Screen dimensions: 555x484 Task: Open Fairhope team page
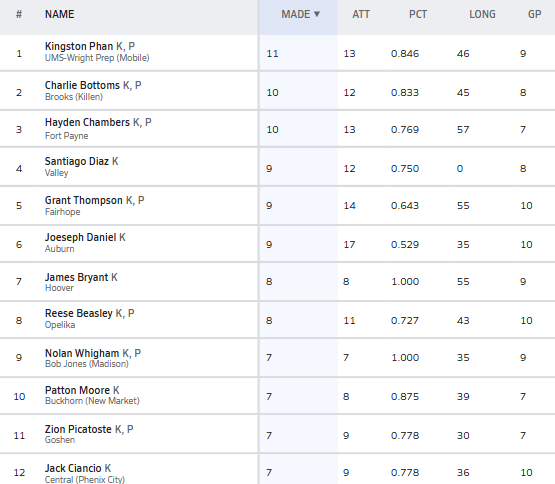click(x=62, y=212)
